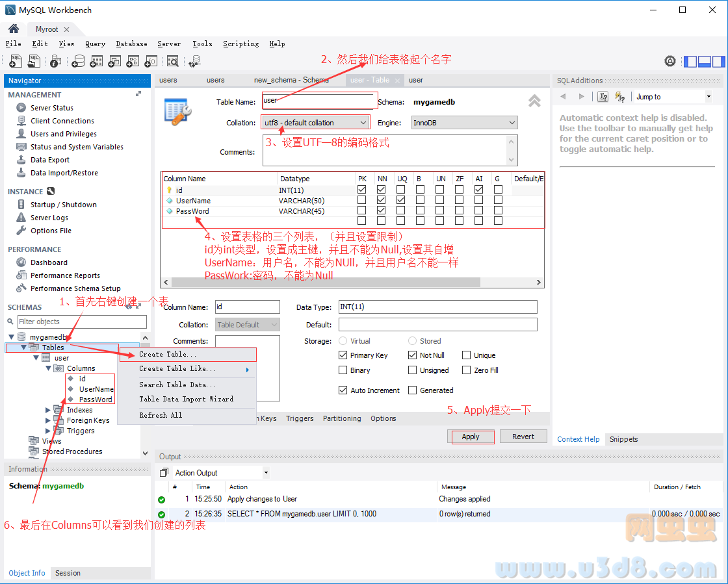Screen dimensions: 728x584
Task: Uncheck the Primary Key checkbox
Action: tap(343, 355)
